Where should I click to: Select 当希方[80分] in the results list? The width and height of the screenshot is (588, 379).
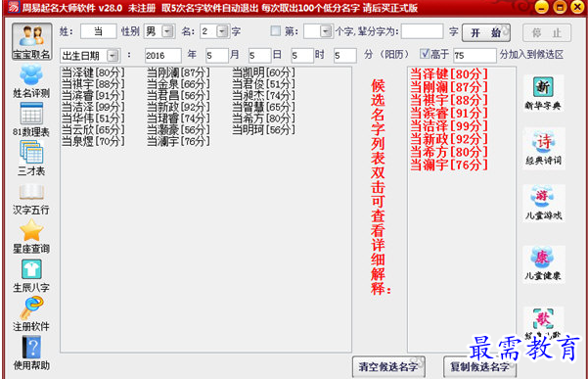263,118
